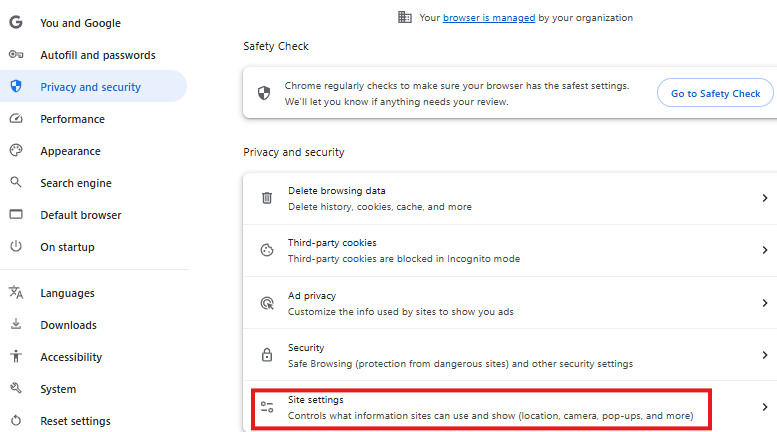
Task: Click the Performance gauge icon
Action: (x=16, y=119)
